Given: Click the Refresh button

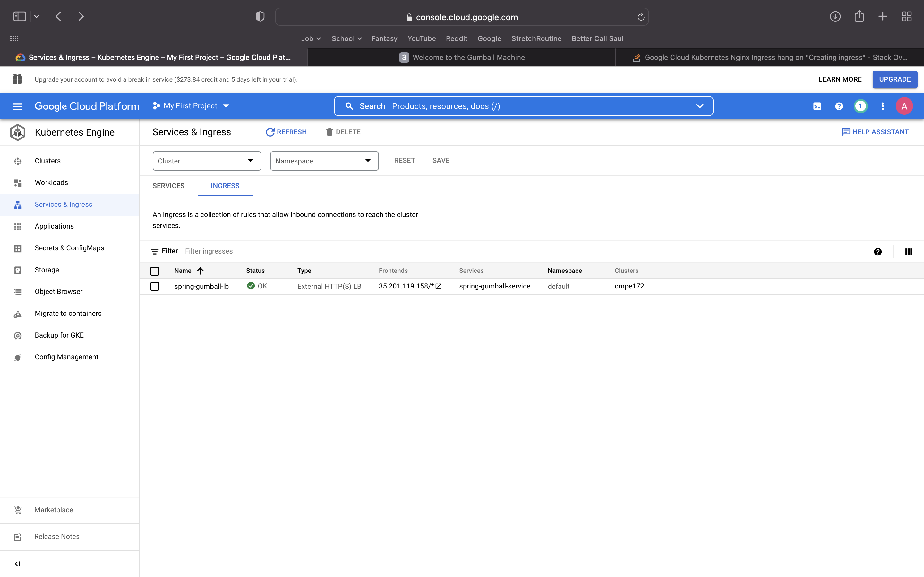Looking at the screenshot, I should click(x=286, y=132).
